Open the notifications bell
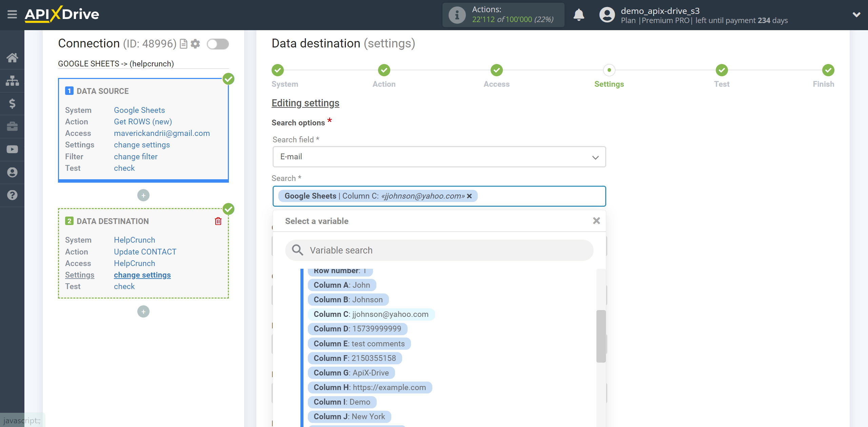Screen dimensions: 868x427 point(579,15)
